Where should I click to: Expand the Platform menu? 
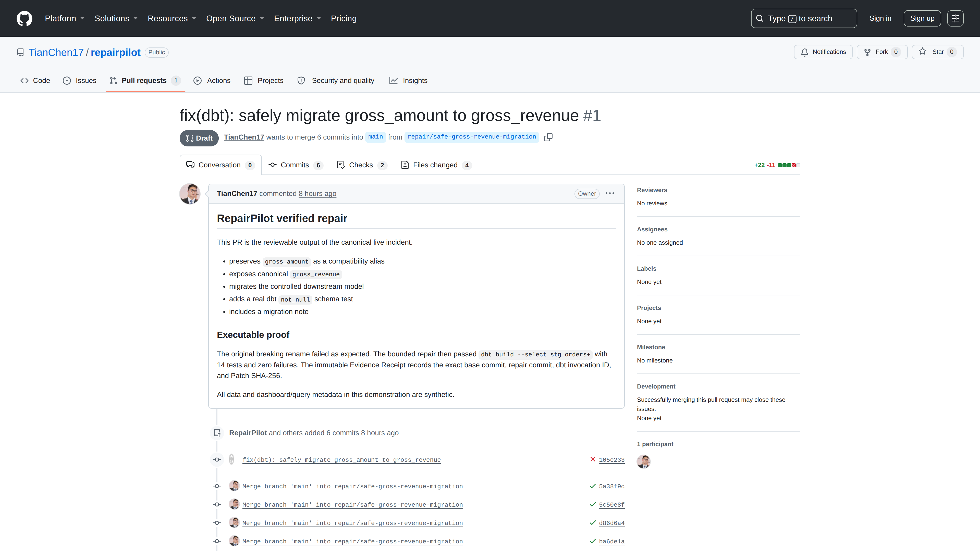coord(64,18)
